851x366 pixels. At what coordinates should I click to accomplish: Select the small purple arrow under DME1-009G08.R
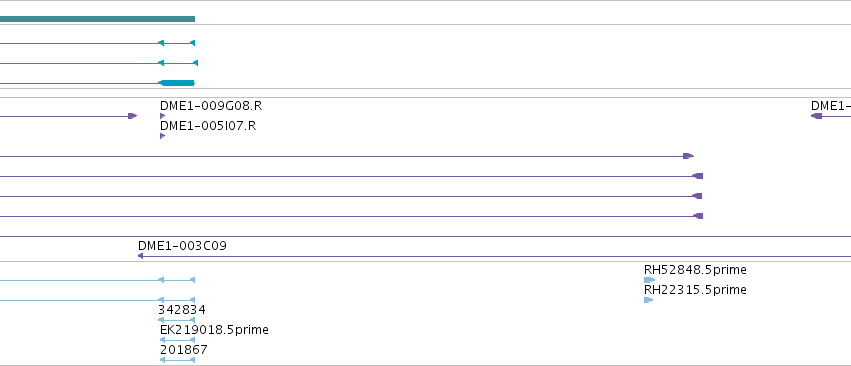click(162, 116)
